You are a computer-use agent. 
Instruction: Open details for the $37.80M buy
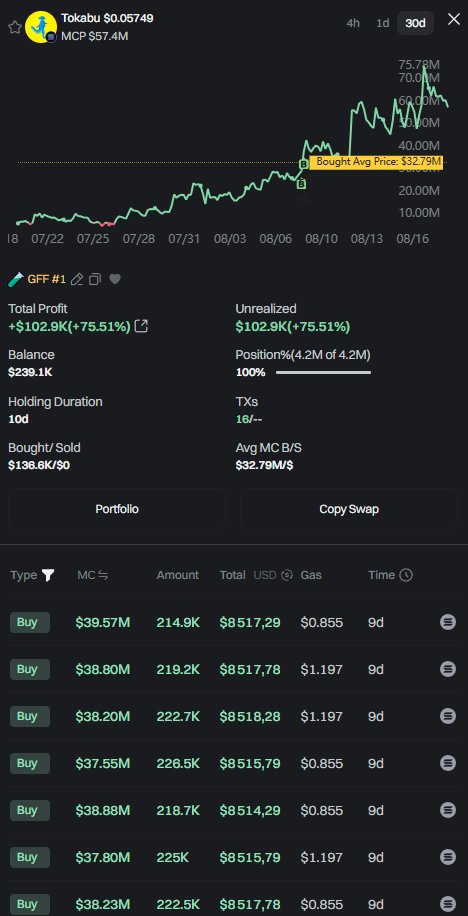point(448,857)
